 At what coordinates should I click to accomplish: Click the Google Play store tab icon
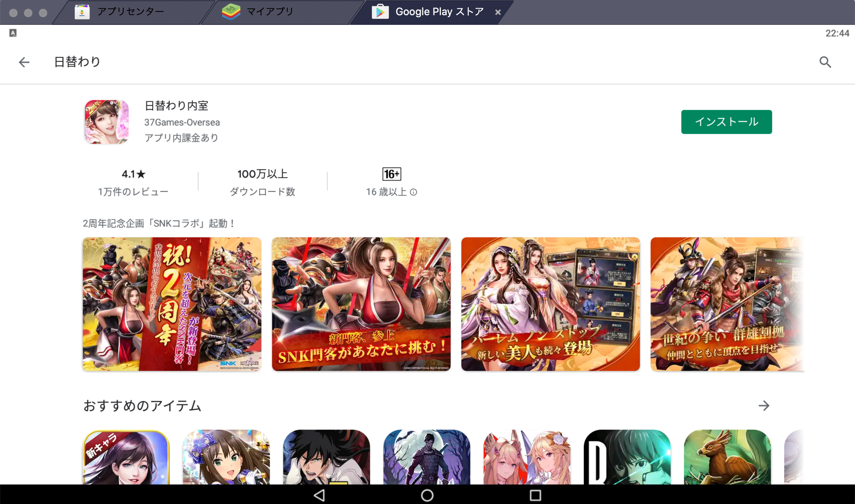380,12
